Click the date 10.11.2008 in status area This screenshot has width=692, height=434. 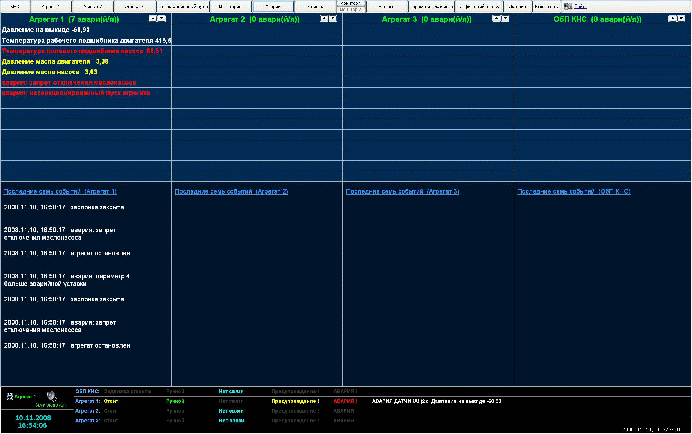(x=33, y=418)
